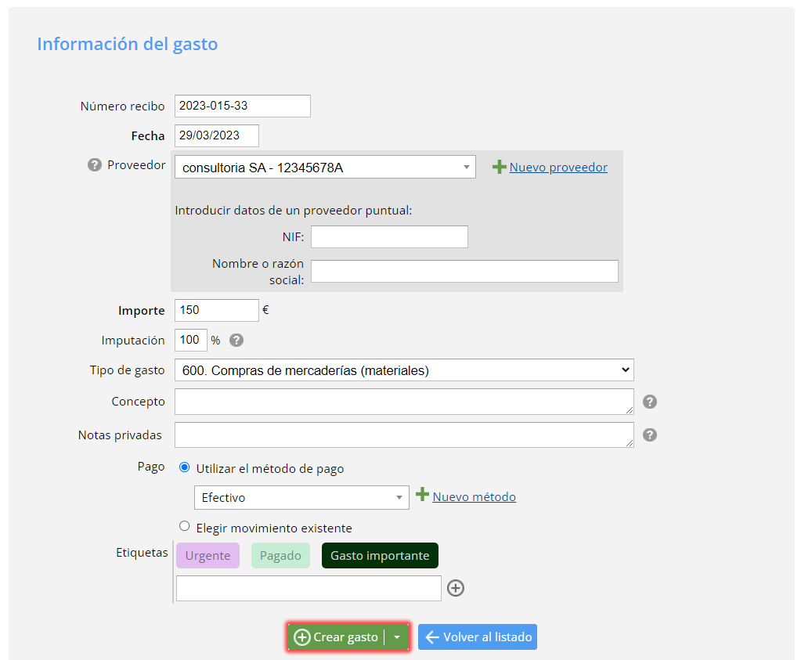812x660 pixels.
Task: Click the green plus icon for Nuevo método
Action: click(x=422, y=495)
